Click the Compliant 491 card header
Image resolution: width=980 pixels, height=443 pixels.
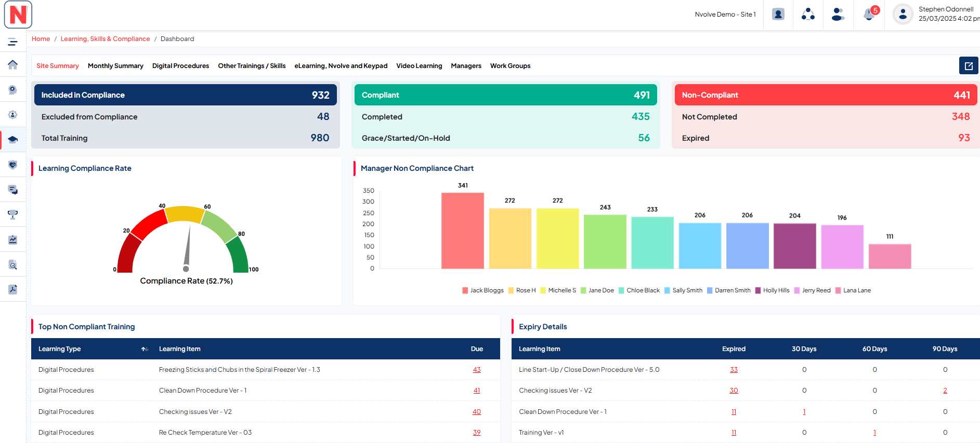[506, 95]
